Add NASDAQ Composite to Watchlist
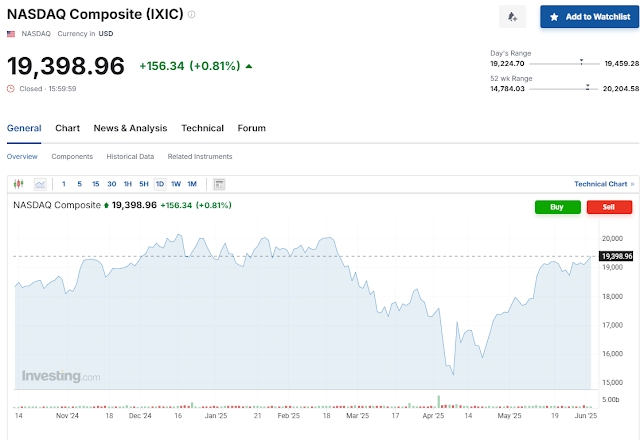Image resolution: width=640 pixels, height=440 pixels. 589,17
